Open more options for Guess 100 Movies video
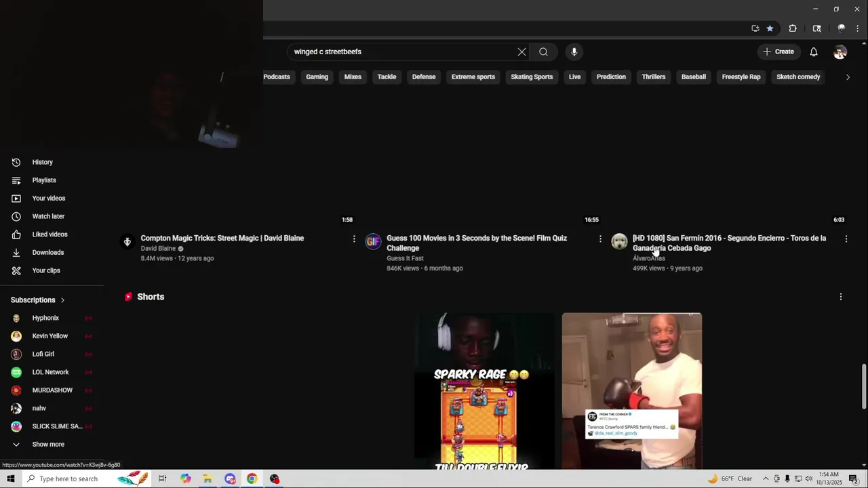Image resolution: width=868 pixels, height=488 pixels. (x=600, y=239)
